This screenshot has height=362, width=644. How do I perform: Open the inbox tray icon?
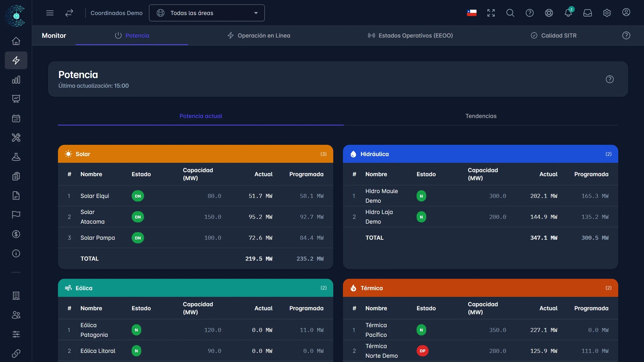point(587,13)
